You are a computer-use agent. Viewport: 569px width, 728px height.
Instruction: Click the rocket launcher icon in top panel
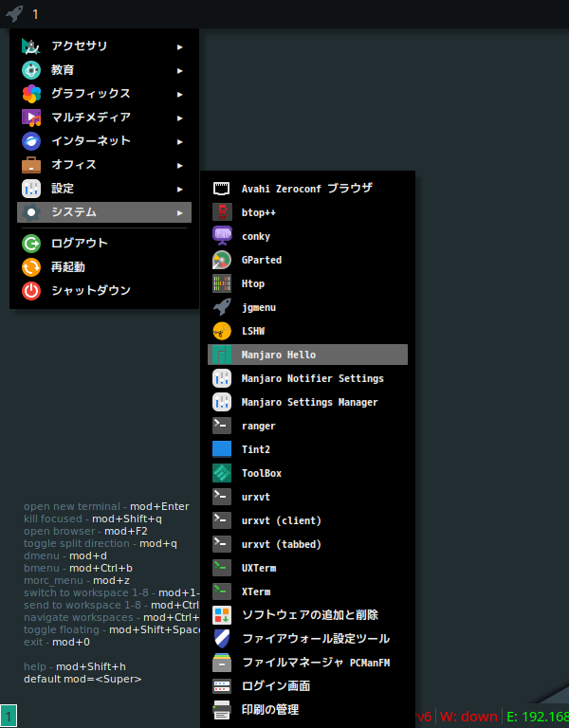pos(14,13)
